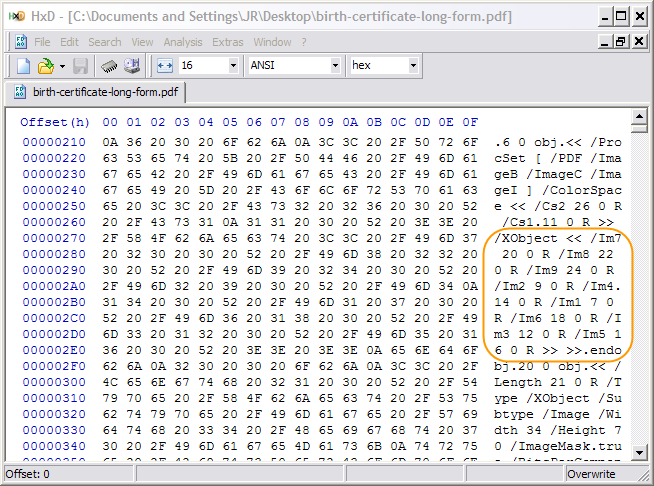
Task: Select offset row 00000340
Action: [x=54, y=446]
